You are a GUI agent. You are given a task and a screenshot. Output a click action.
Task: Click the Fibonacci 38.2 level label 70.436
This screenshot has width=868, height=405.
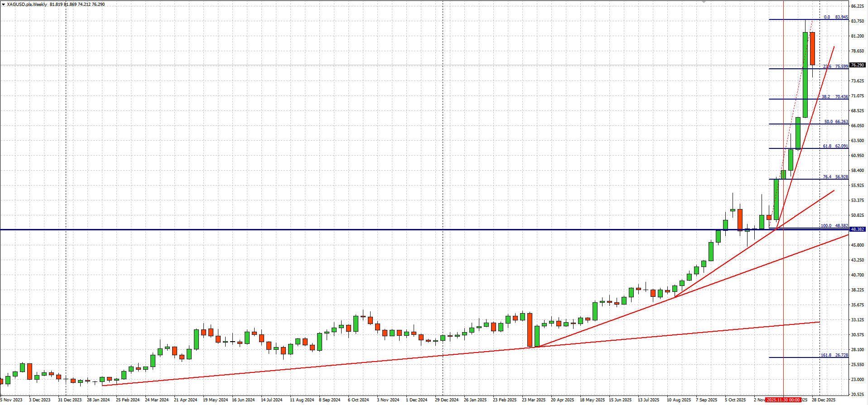click(x=836, y=97)
